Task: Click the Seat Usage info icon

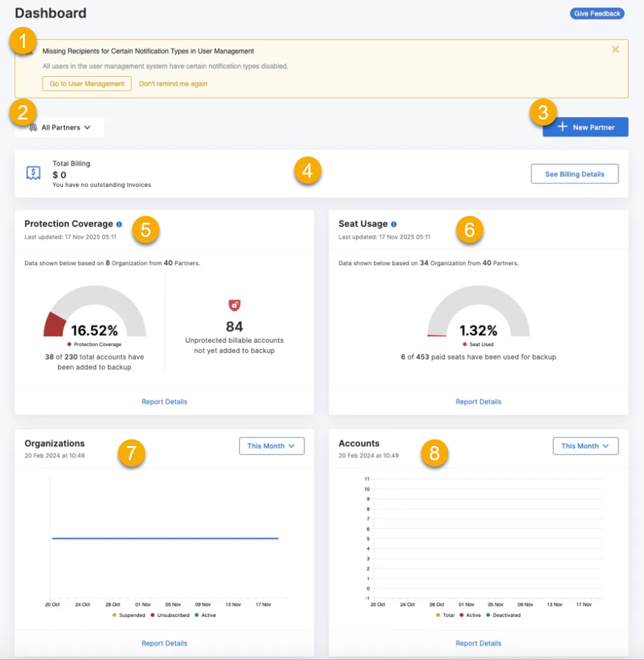Action: (394, 224)
